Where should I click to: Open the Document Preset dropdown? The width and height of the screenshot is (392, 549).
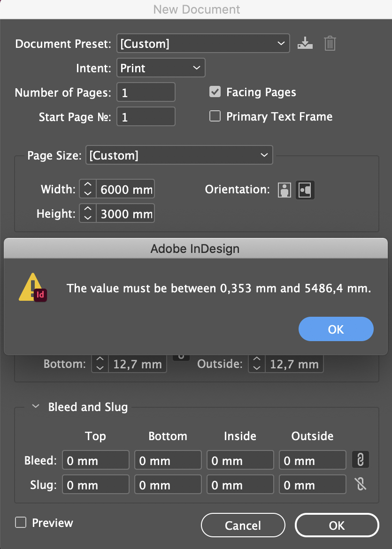point(203,43)
